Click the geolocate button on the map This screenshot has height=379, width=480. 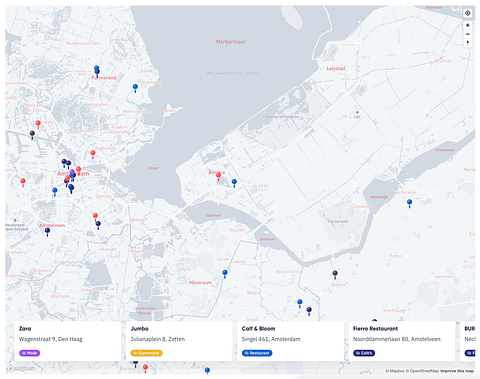(468, 13)
